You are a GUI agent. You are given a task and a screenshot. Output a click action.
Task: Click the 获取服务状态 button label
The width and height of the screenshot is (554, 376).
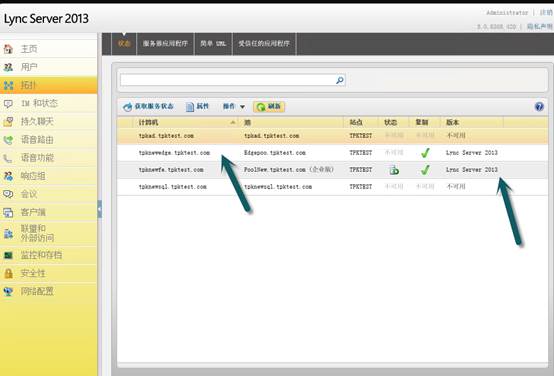click(154, 106)
